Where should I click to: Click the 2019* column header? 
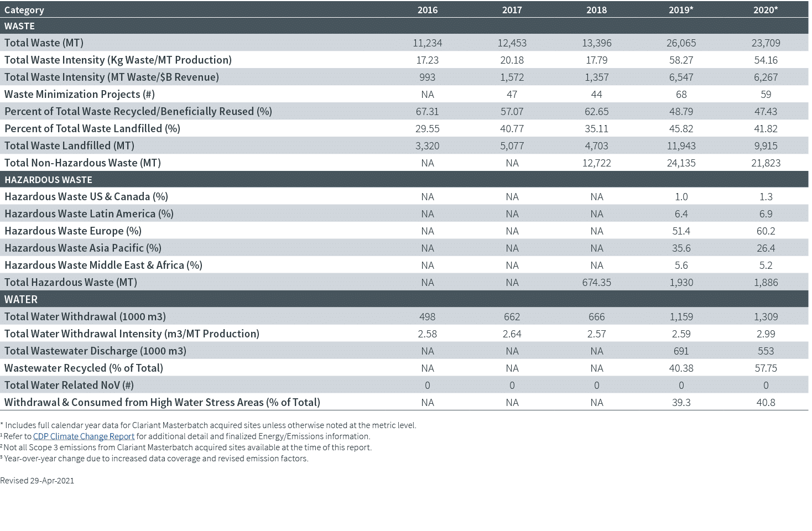tap(681, 9)
